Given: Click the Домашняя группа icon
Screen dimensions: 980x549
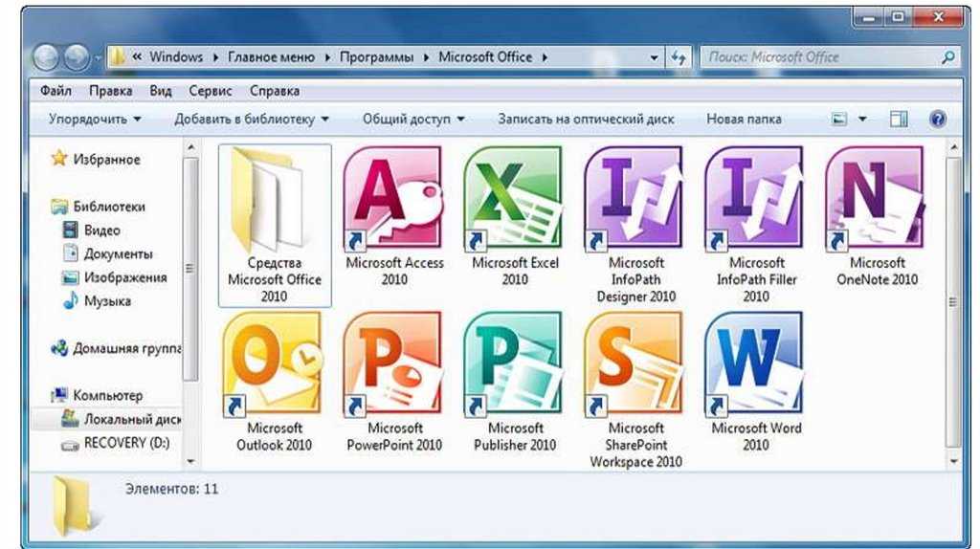Looking at the screenshot, I should 59,348.
